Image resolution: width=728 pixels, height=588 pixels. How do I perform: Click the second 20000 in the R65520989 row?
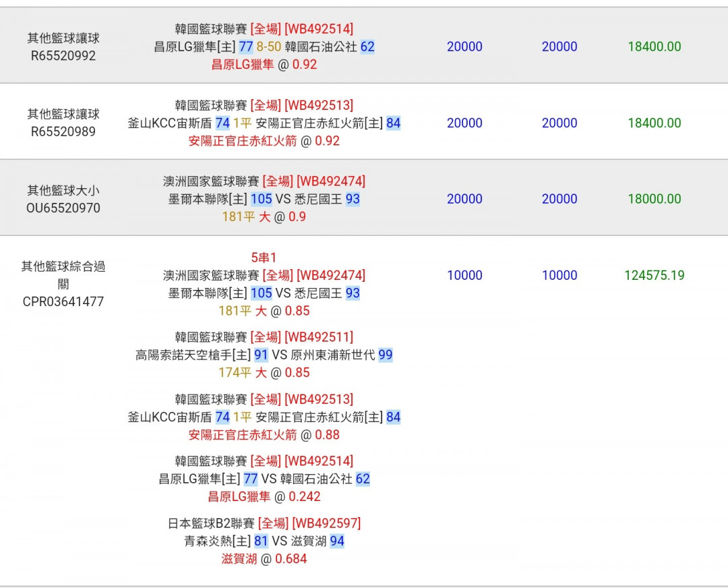click(559, 123)
